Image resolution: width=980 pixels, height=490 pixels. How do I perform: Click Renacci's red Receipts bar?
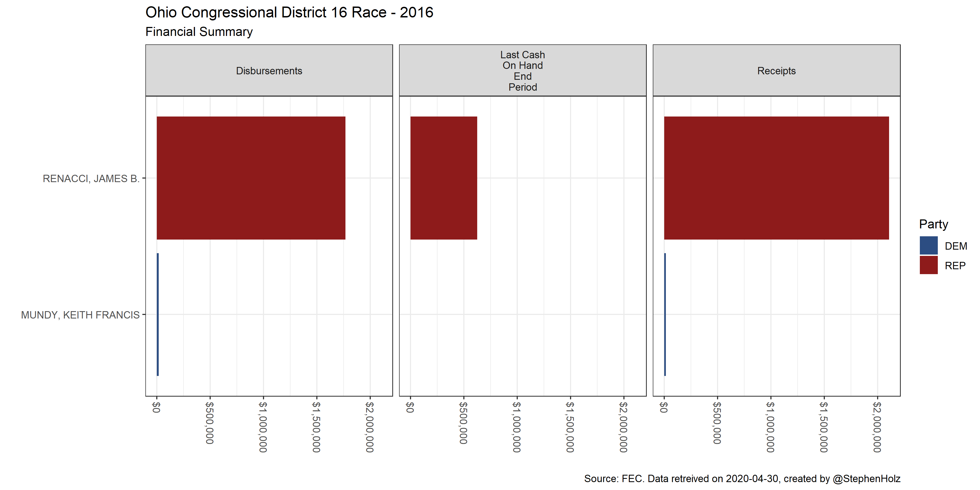coord(776,178)
